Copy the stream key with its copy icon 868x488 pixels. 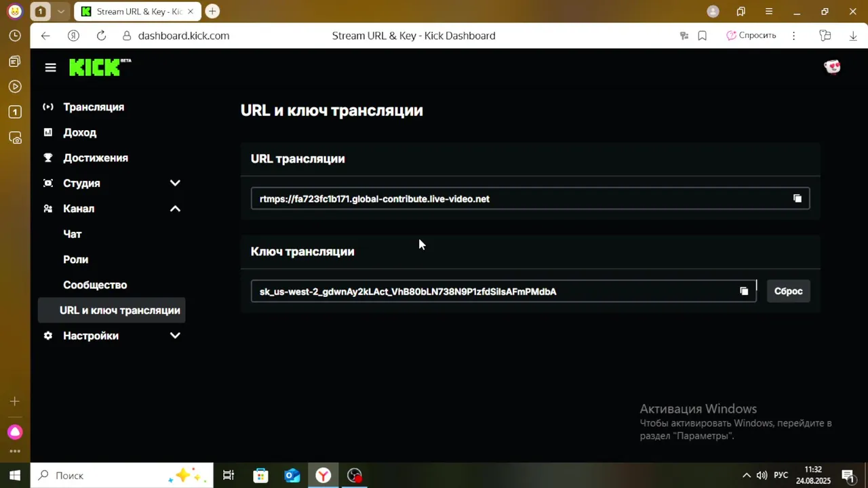[744, 291]
